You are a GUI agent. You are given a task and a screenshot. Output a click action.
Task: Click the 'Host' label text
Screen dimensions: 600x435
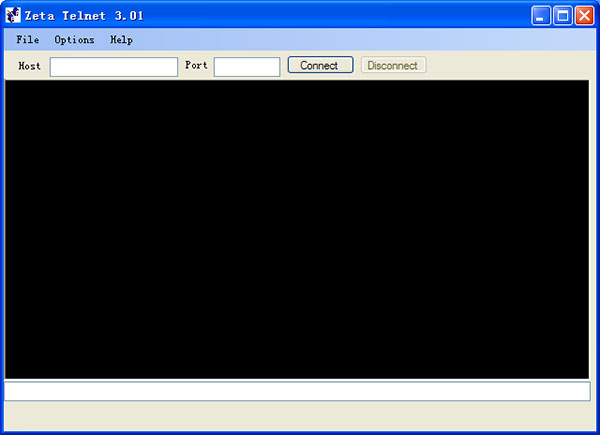point(29,66)
